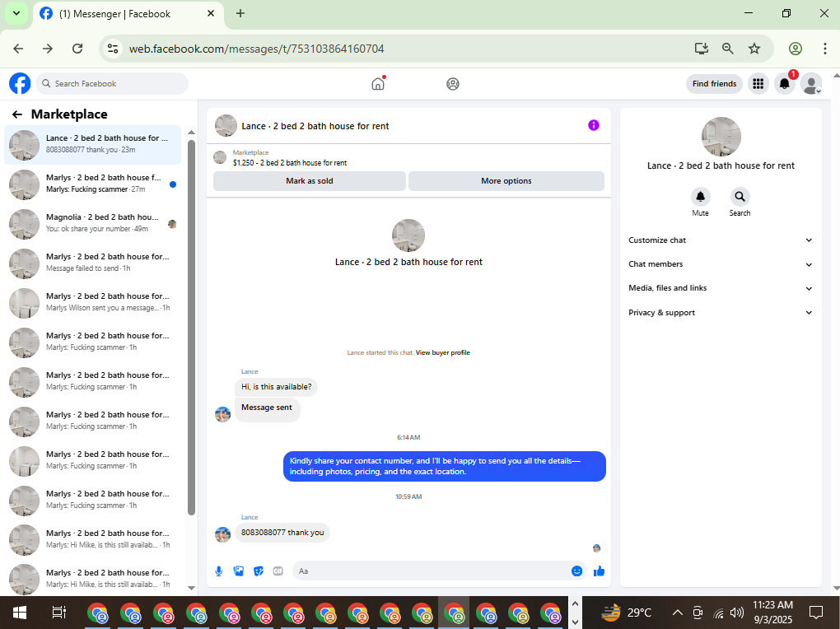840x629 pixels.
Task: Install app icon in address bar
Action: pos(702,49)
